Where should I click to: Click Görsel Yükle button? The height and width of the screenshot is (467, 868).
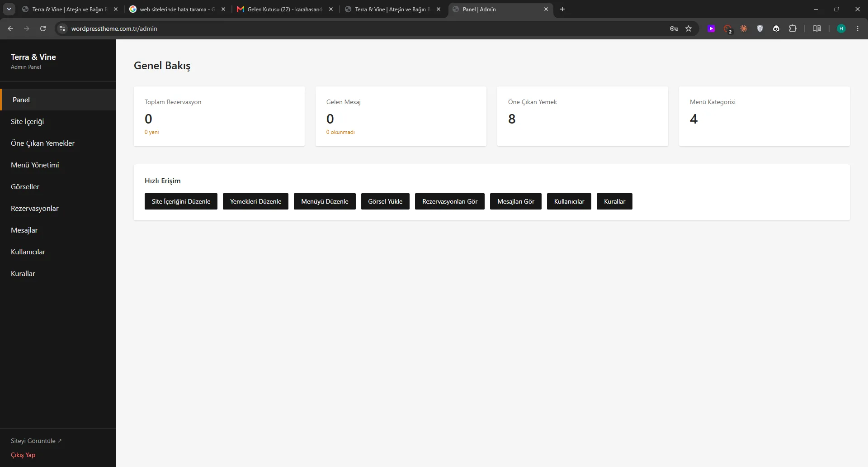385,201
